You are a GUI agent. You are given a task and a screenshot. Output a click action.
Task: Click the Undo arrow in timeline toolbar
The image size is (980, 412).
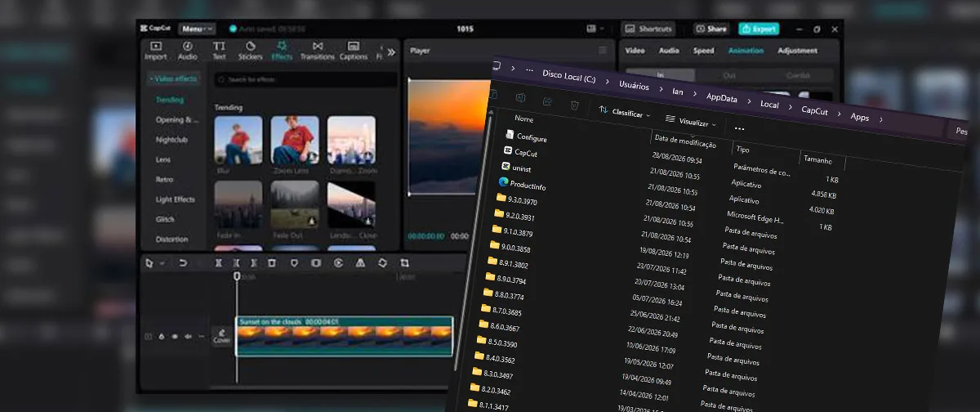point(183,263)
